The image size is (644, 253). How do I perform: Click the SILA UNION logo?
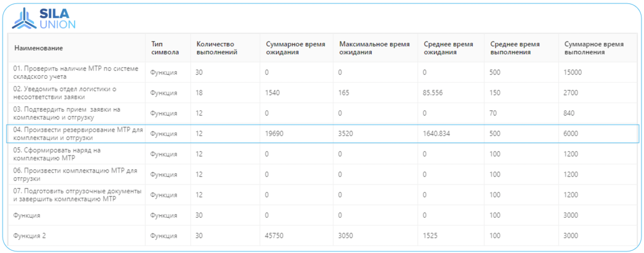tap(44, 18)
